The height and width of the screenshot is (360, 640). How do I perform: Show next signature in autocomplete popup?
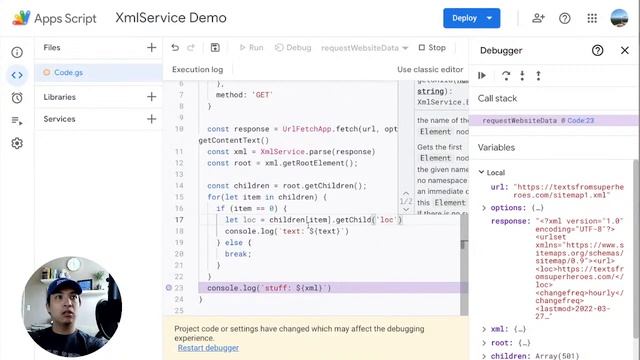click(406, 209)
